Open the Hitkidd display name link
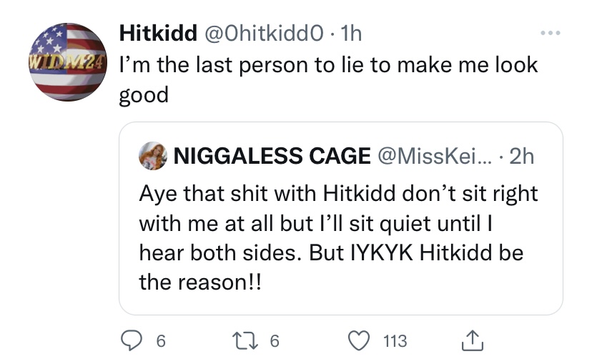The height and width of the screenshot is (364, 592). [x=158, y=33]
